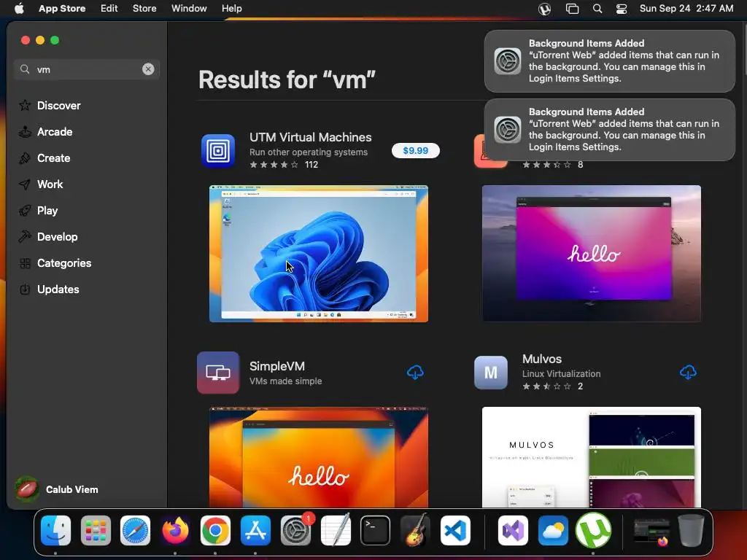Open the SimpleVM title link

[277, 366]
